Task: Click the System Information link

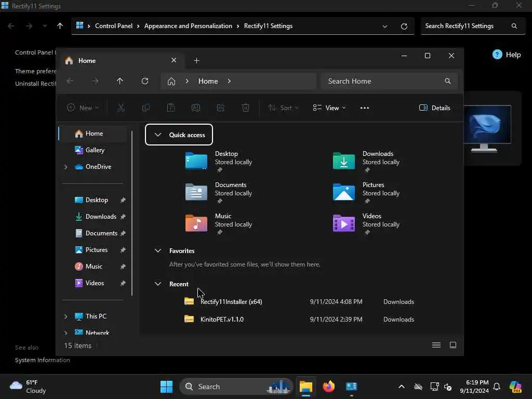Action: click(43, 360)
